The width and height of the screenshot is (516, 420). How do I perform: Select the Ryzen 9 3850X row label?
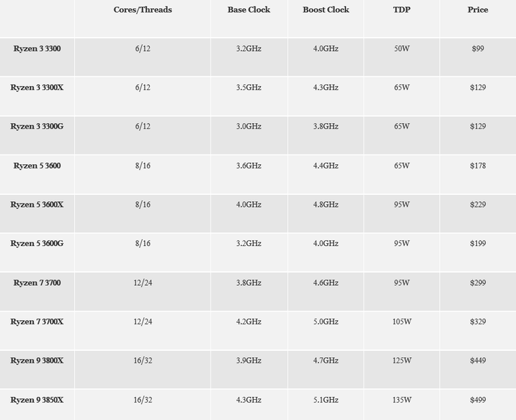coord(37,400)
